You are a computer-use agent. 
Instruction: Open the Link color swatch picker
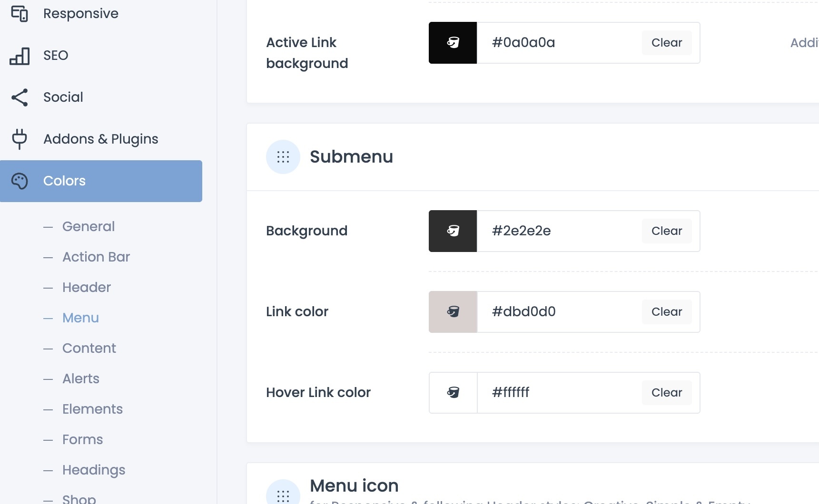pyautogui.click(x=453, y=312)
